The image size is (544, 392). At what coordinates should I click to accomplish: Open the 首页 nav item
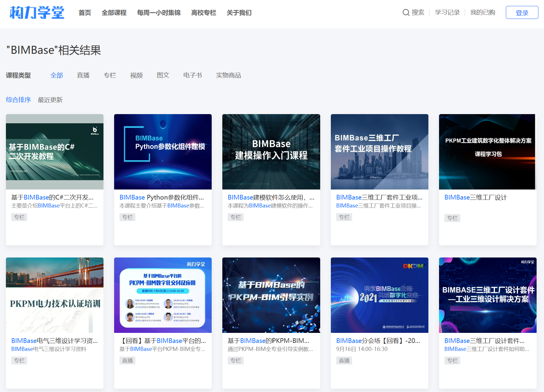click(x=85, y=13)
